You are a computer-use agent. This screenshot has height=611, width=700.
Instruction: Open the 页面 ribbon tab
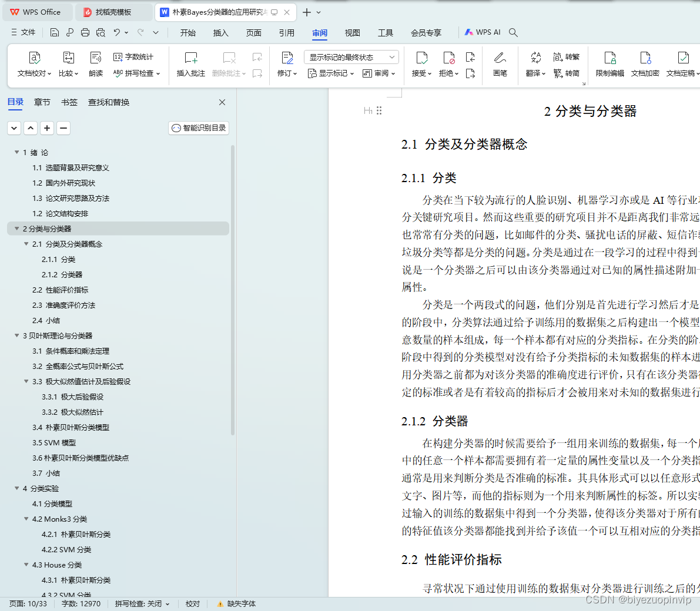253,32
